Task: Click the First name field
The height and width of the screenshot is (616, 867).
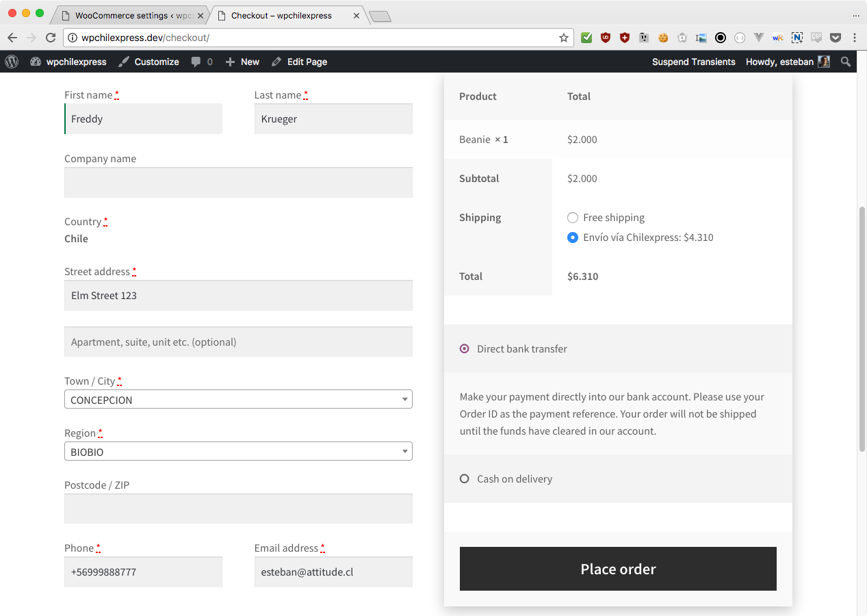Action: [143, 118]
